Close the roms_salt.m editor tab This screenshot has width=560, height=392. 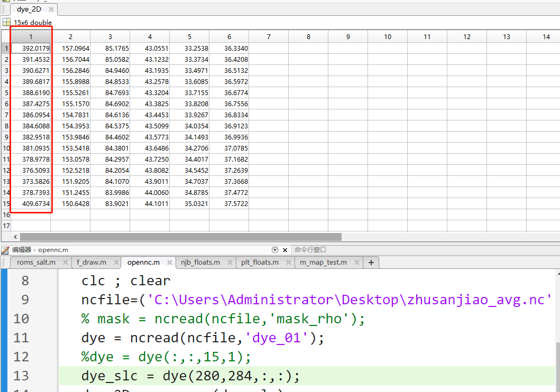point(66,263)
